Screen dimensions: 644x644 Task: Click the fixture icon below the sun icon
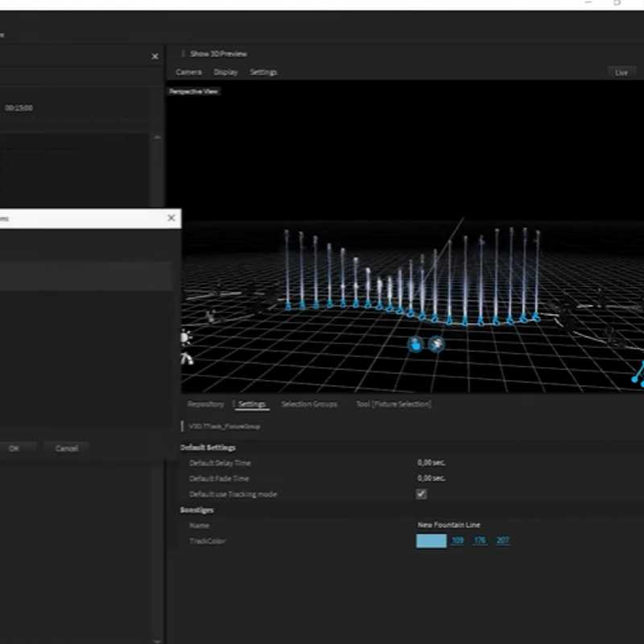point(187,358)
